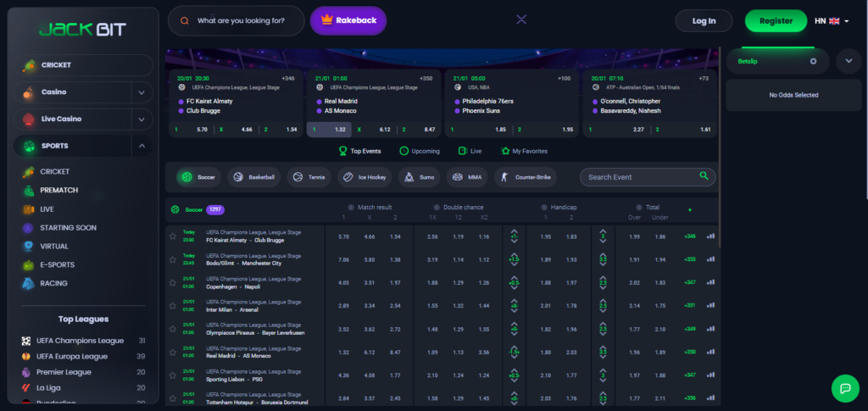868x411 pixels.
Task: Expand the Live Casino menu chevron
Action: click(142, 119)
